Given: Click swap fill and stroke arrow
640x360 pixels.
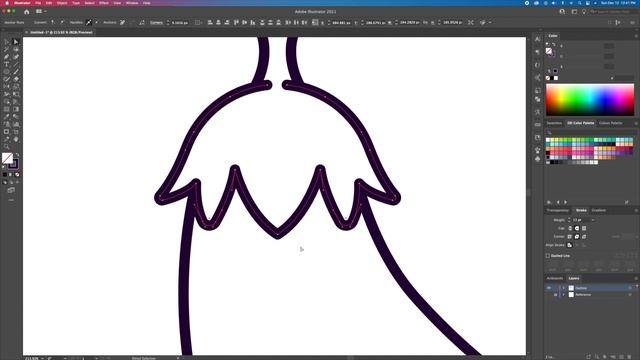Looking at the screenshot, I should click(17, 155).
